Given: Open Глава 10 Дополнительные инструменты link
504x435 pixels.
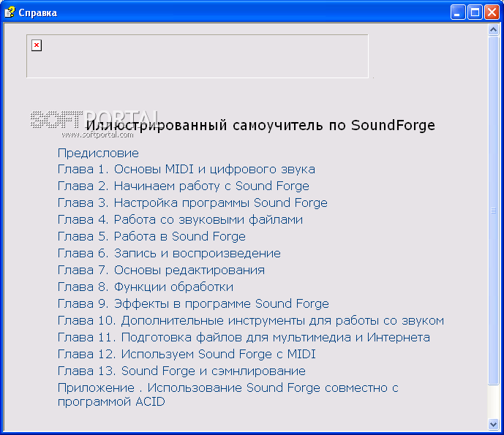Looking at the screenshot, I should (251, 321).
